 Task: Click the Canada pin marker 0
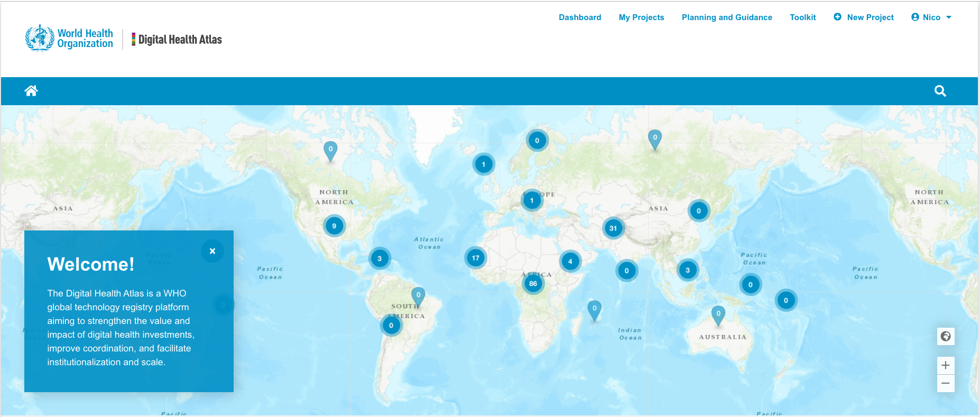coord(330,151)
